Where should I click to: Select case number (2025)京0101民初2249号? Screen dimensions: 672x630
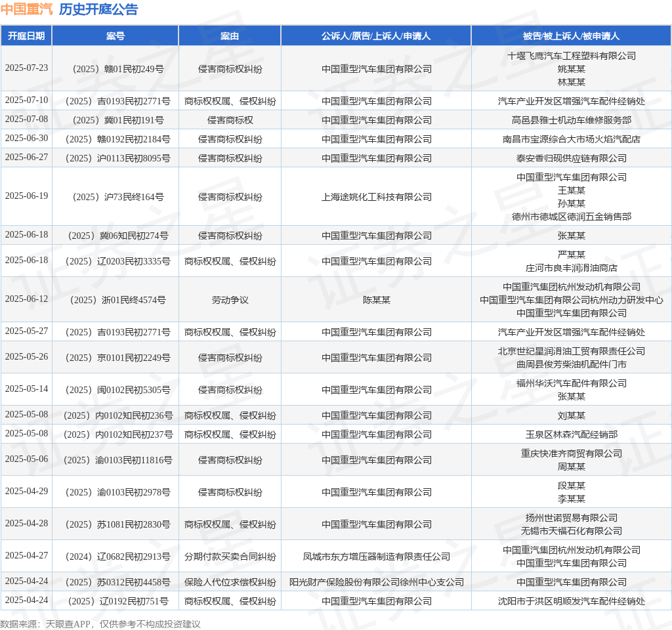[115, 358]
